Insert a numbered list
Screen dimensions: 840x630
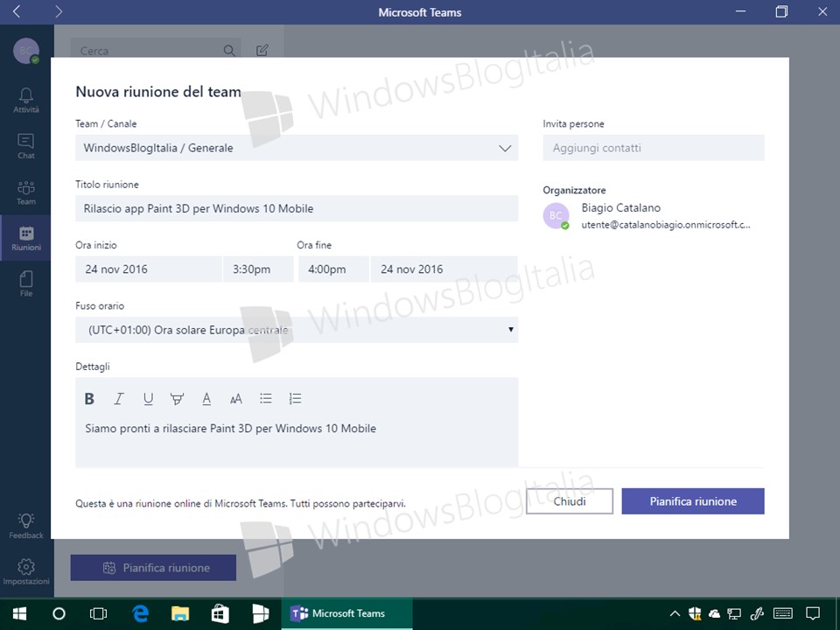295,398
